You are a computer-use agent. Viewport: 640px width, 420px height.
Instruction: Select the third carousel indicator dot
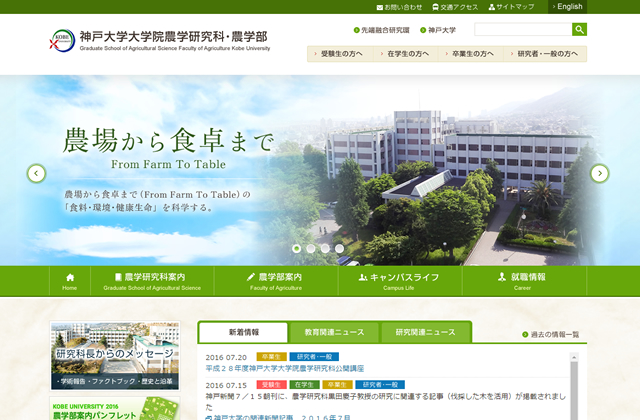click(x=325, y=249)
